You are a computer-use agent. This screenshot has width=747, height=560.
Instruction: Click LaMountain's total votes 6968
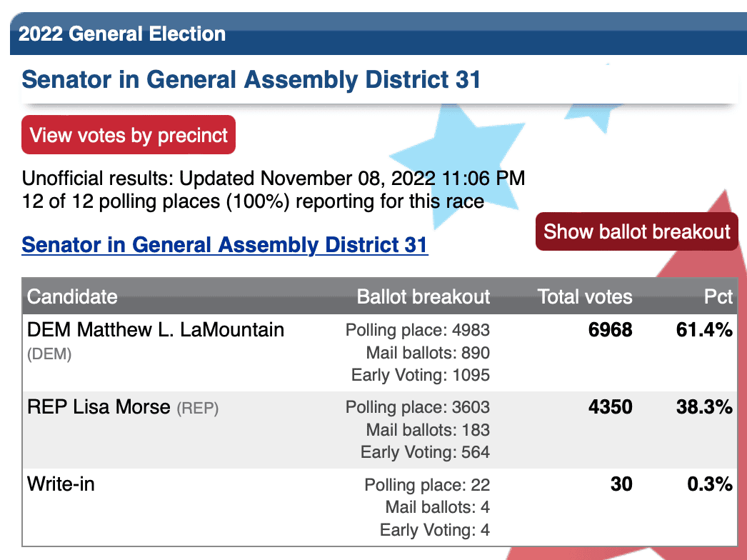[x=611, y=330]
